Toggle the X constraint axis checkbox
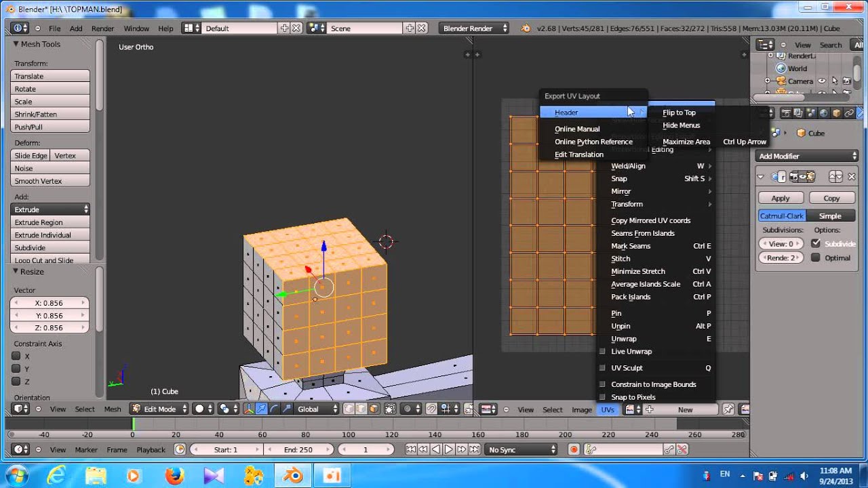Viewport: 868px width, 488px height. 16,356
